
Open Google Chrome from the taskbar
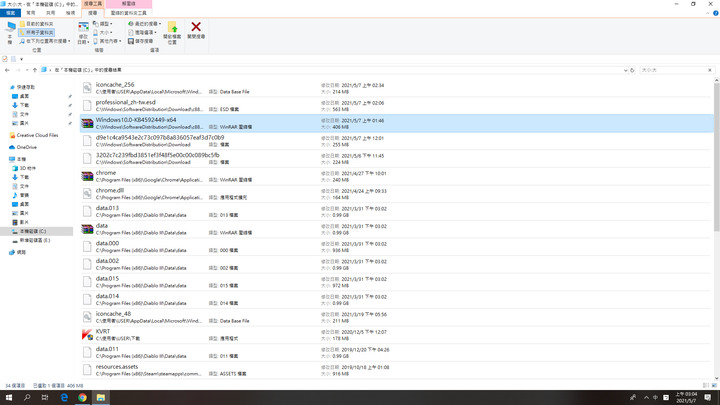coord(82,398)
